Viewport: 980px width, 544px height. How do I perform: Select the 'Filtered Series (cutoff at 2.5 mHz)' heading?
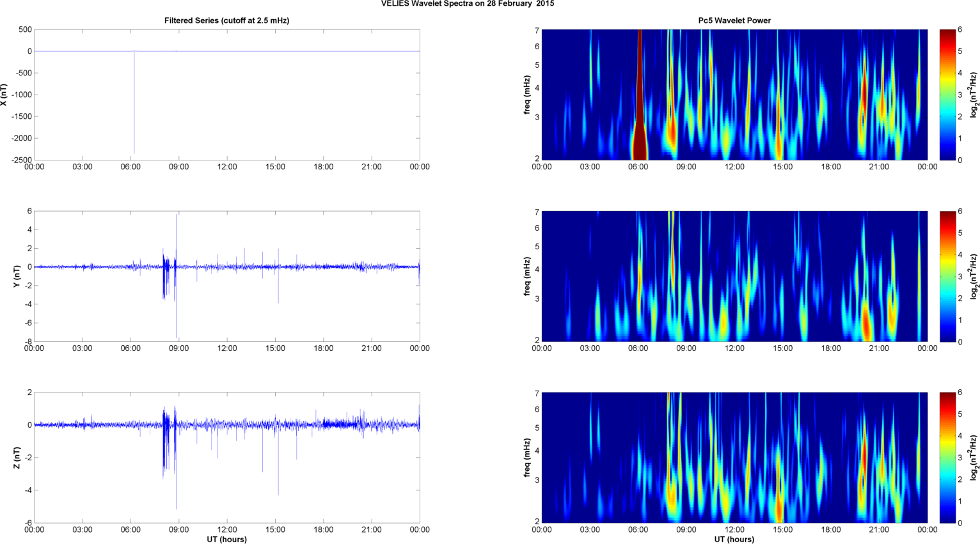(226, 20)
